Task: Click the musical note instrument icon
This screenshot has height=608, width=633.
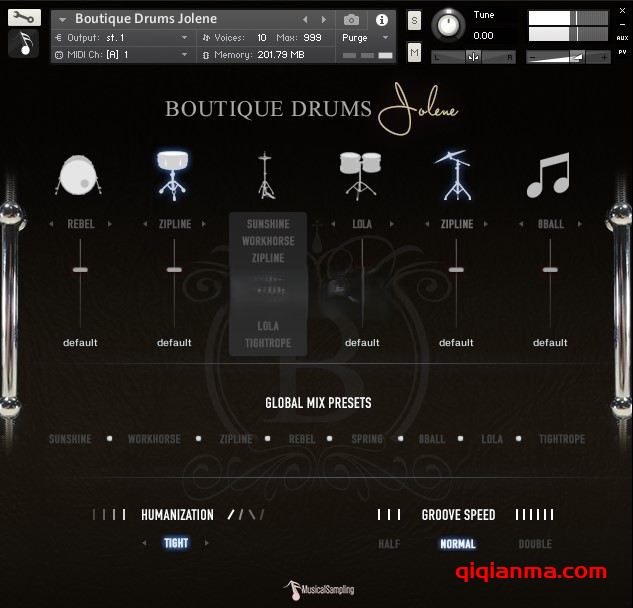Action: (x=23, y=43)
